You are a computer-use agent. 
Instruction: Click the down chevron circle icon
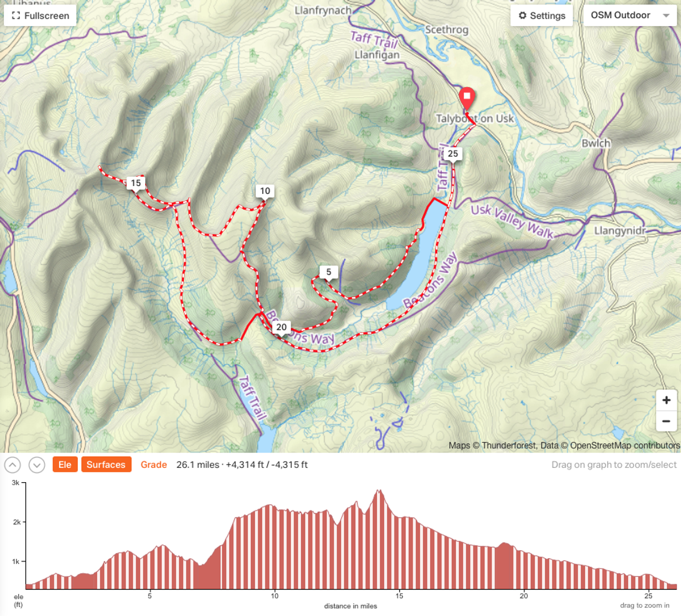[x=37, y=465]
